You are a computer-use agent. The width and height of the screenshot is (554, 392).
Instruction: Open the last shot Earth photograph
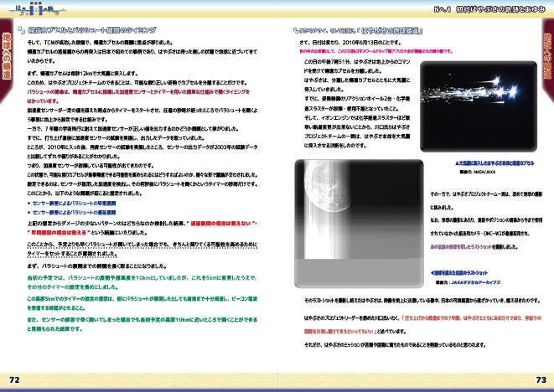359,223
